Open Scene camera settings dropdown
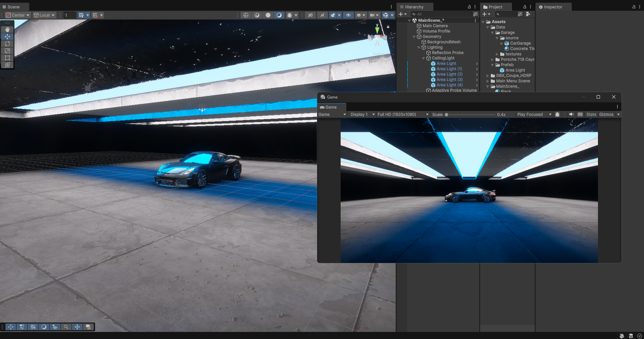The height and width of the screenshot is (339, 644). [x=374, y=15]
